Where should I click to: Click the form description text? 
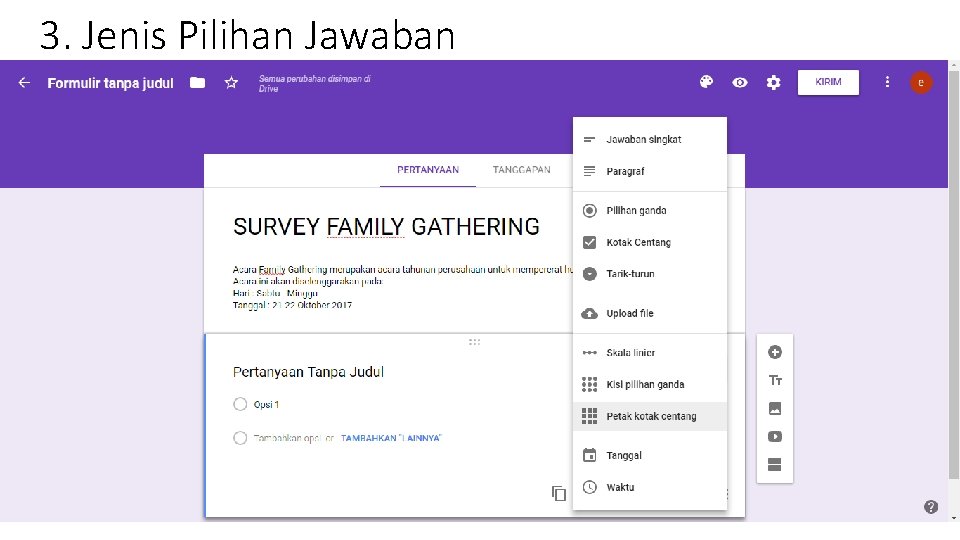coord(402,287)
